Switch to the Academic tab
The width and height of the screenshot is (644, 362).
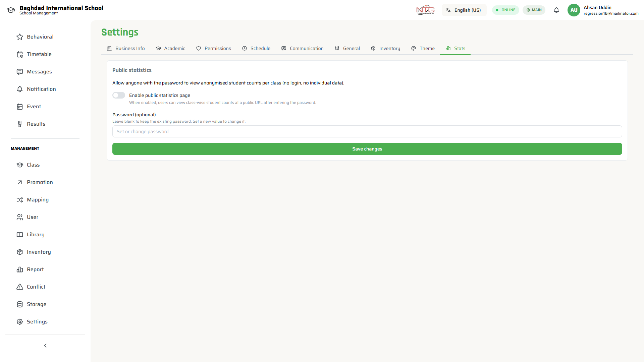click(x=170, y=48)
